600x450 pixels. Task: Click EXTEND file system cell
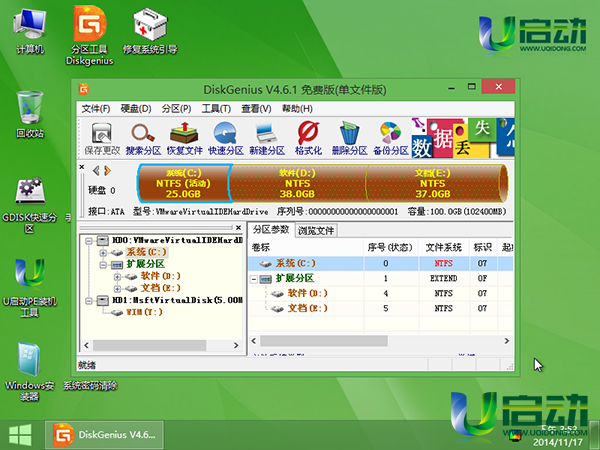coord(444,279)
